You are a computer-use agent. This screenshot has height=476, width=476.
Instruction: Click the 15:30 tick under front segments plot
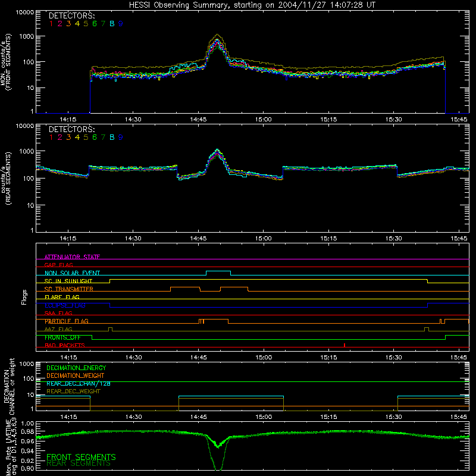[394, 120]
